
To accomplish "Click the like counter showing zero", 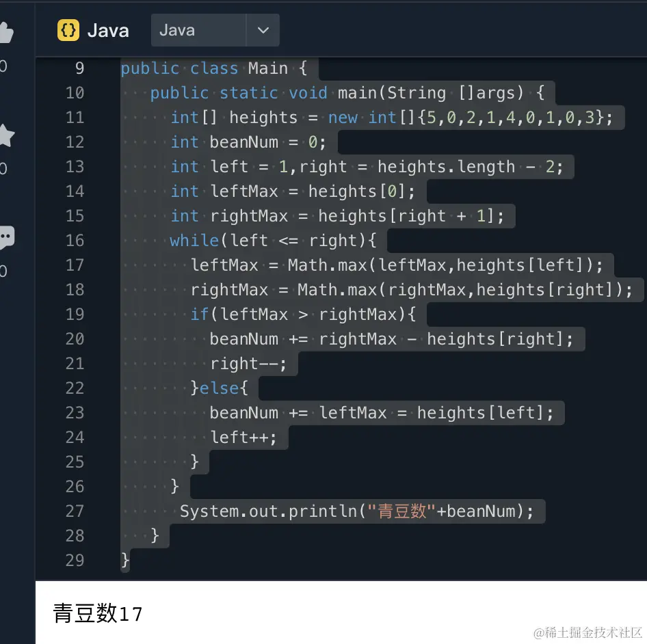I will coord(5,65).
